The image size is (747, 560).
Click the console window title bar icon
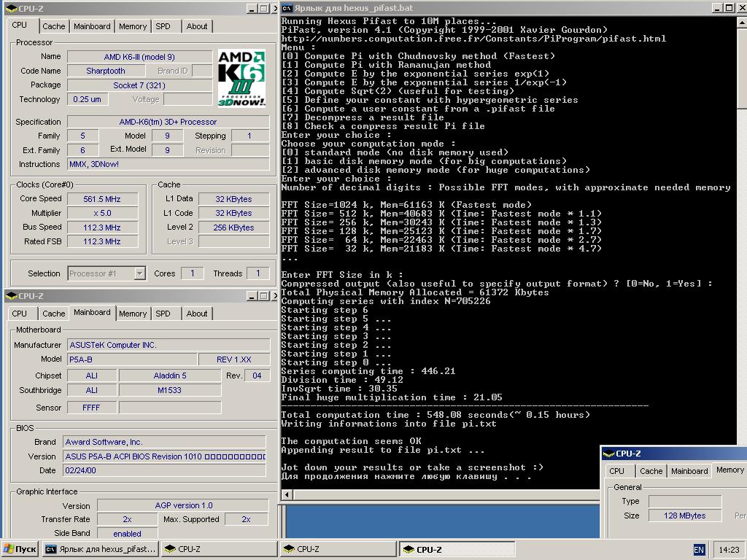point(287,8)
